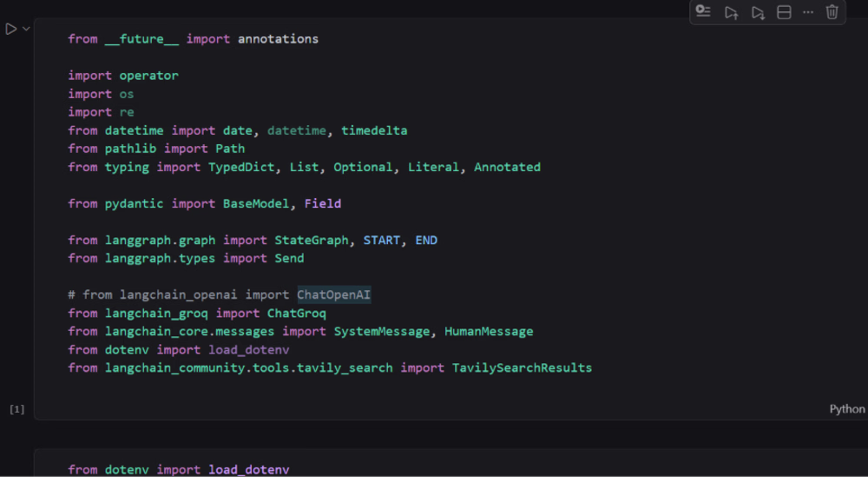Open the run options chevron beside Run
This screenshot has height=477, width=868.
(26, 29)
